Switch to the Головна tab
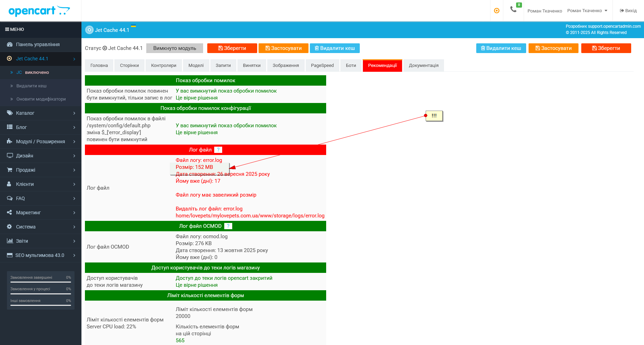644x345 pixels. (x=99, y=66)
